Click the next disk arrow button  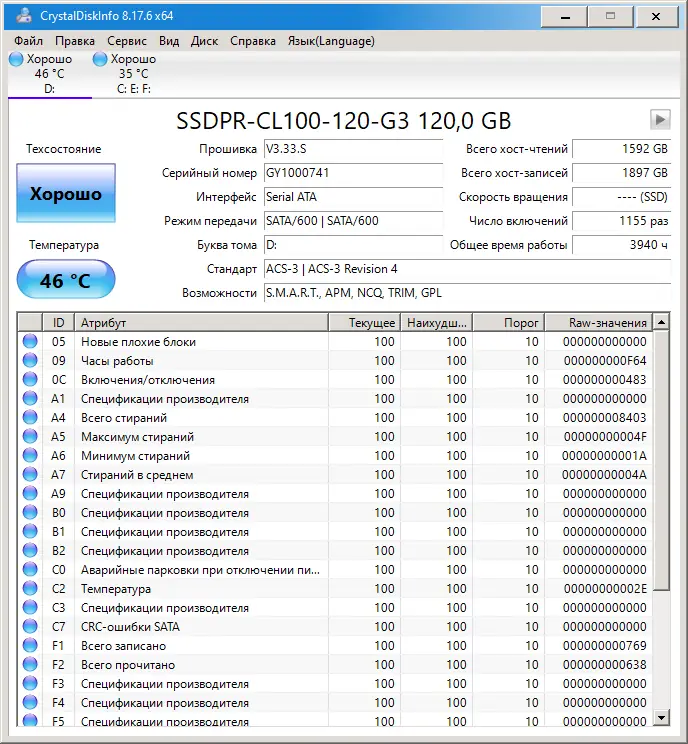[660, 120]
